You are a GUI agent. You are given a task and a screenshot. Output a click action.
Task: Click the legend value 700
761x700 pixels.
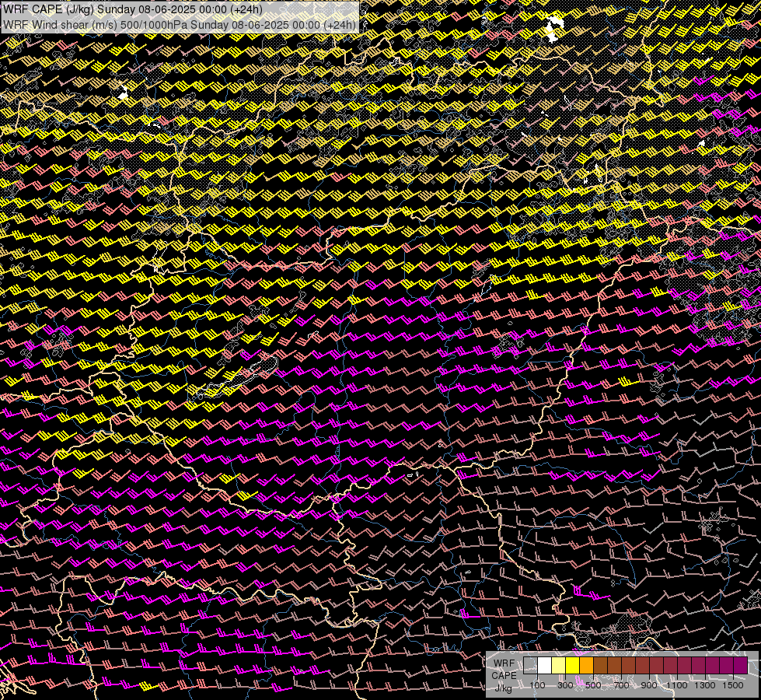click(x=621, y=685)
